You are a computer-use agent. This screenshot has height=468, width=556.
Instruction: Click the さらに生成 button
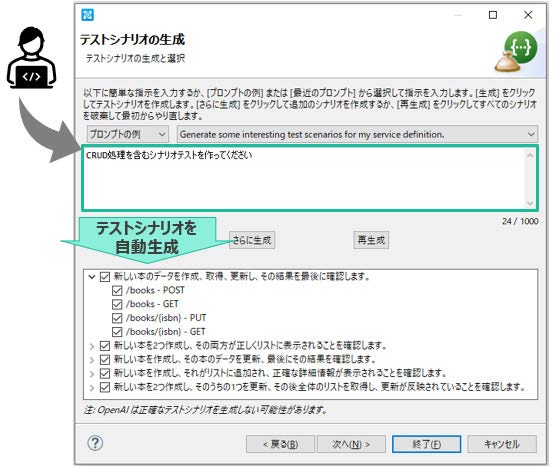pyautogui.click(x=252, y=240)
